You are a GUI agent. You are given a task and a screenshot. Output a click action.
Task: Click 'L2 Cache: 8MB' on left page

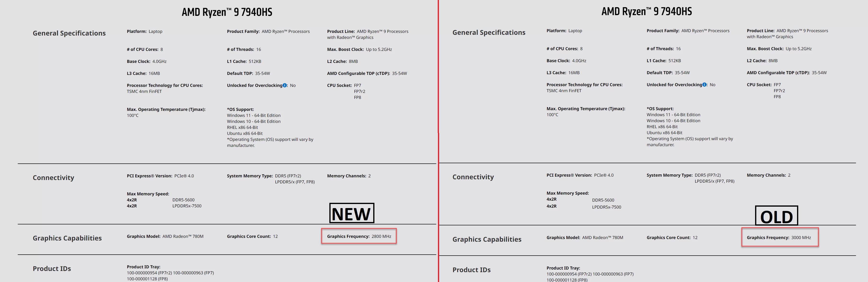click(342, 61)
